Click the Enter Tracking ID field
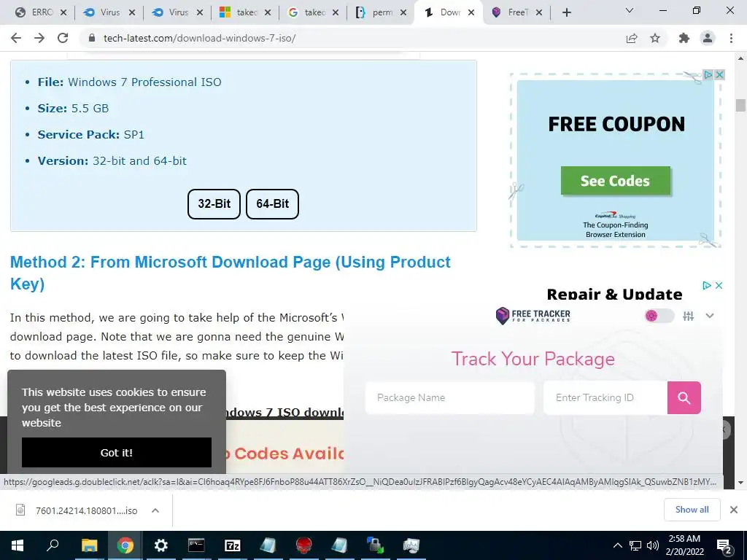This screenshot has width=747, height=560. [x=605, y=397]
